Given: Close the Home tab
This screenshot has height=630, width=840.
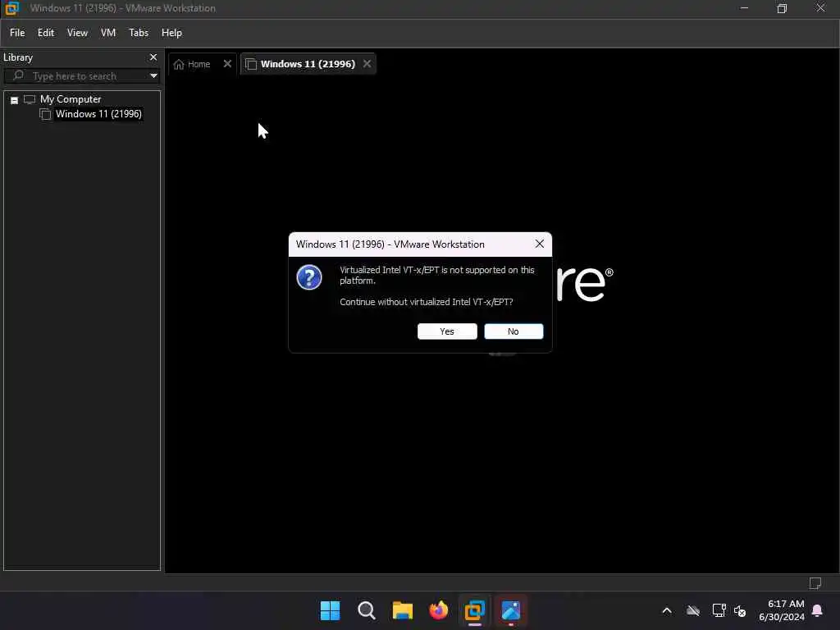Looking at the screenshot, I should [x=227, y=64].
